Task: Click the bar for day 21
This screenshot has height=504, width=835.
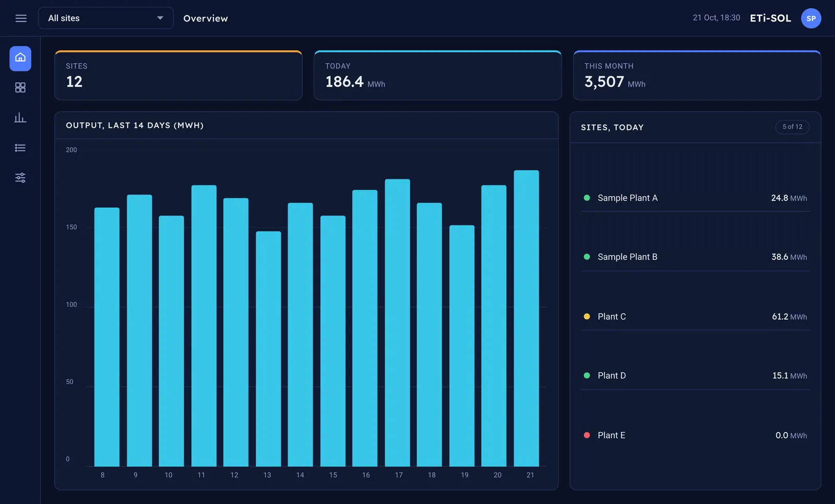Action: point(527,318)
